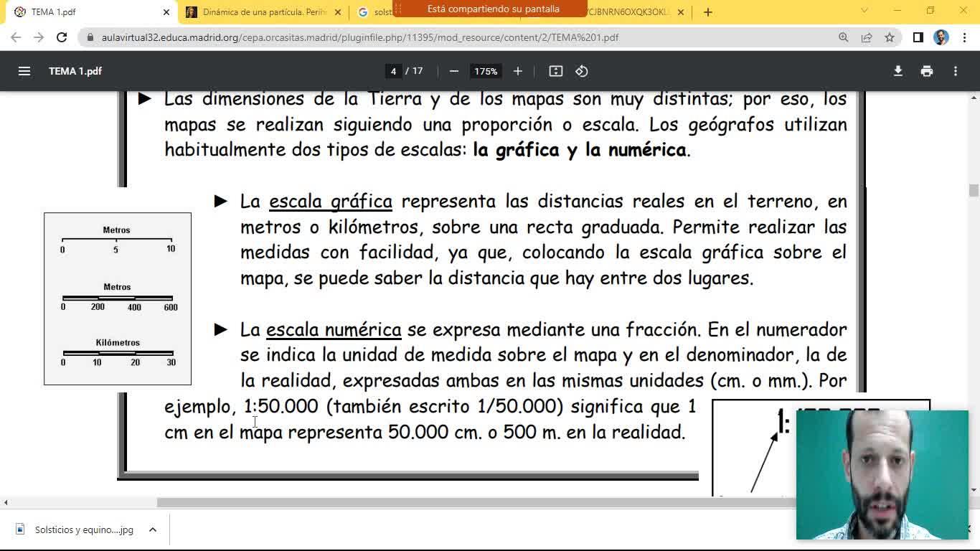Click the 'TEMA 1.pdf' title in PDF toolbar
This screenshot has width=980, height=551.
coord(75,71)
